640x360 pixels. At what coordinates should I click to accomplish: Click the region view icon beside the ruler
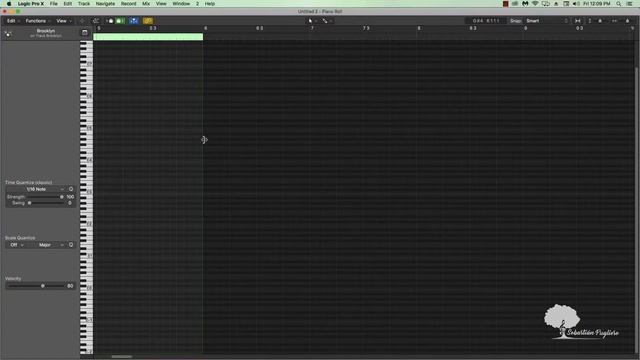(x=84, y=33)
